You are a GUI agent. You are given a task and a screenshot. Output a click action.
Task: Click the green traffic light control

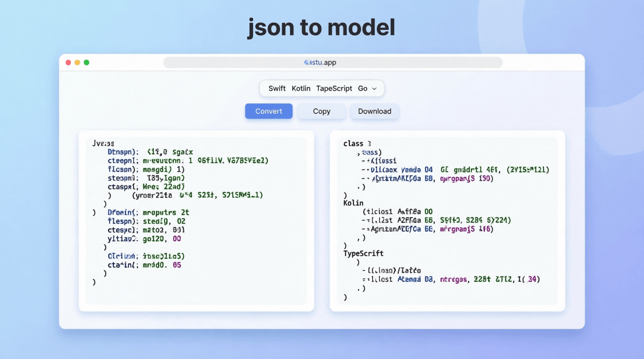click(x=87, y=62)
